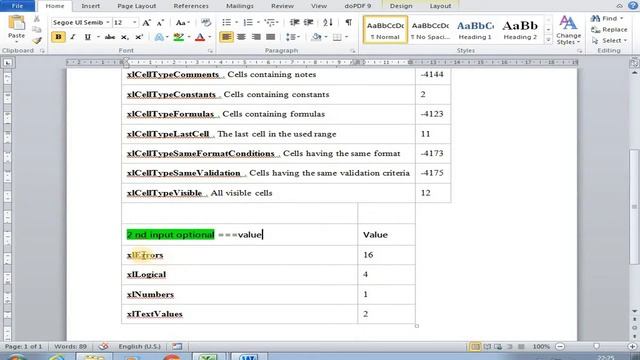Click the Sort icon

pyautogui.click(x=328, y=22)
